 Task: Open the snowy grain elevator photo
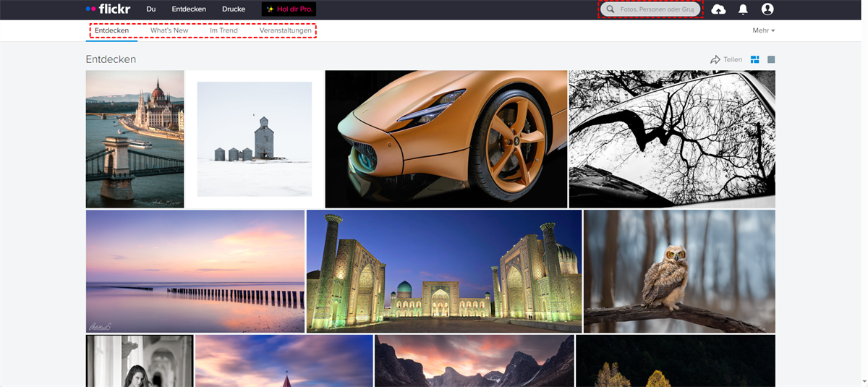pos(255,139)
